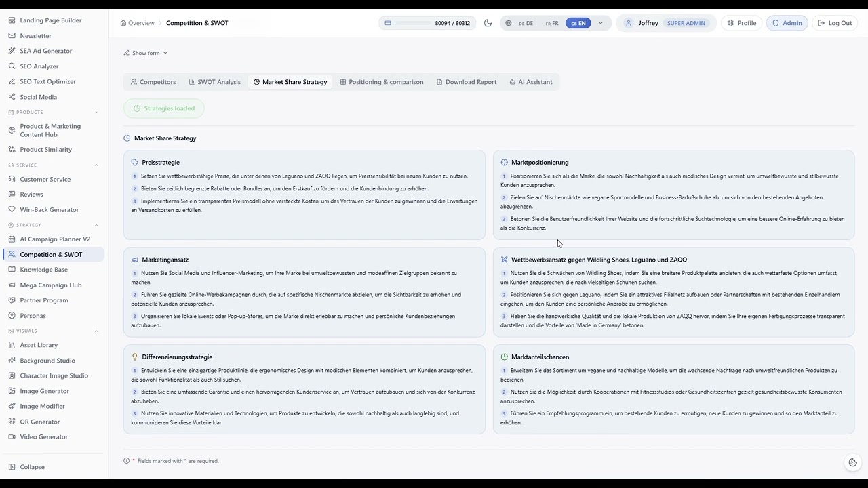Screen dimensions: 868x488
Task: Switch to the Competitors tab
Action: click(153, 82)
